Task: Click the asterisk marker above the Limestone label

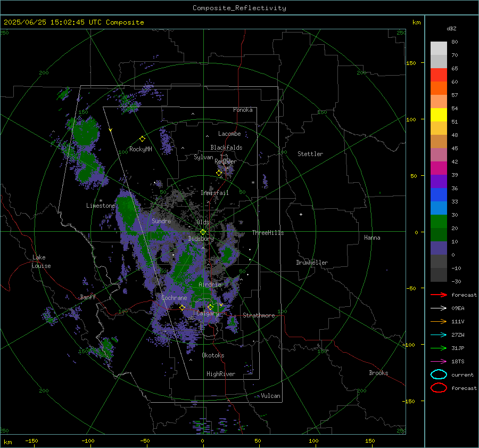Action: 101,201
